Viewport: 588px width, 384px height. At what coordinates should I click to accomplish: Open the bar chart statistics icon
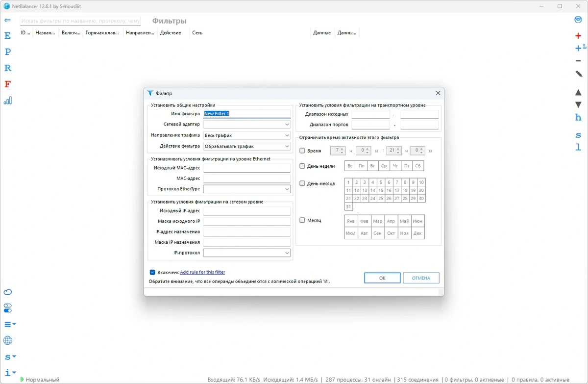(7, 101)
